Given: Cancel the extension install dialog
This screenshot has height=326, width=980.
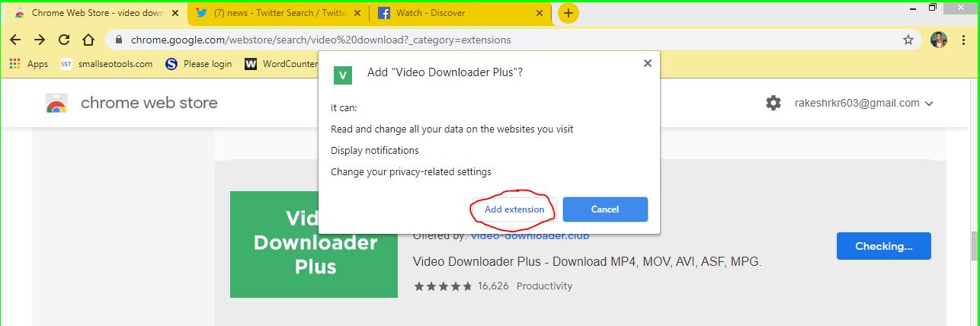Looking at the screenshot, I should point(605,209).
